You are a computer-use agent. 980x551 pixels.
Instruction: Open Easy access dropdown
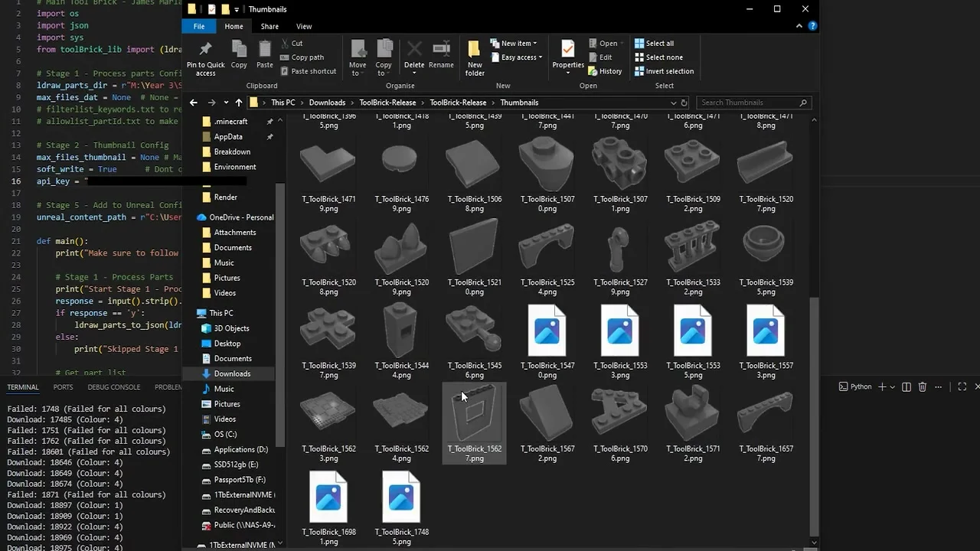click(x=517, y=57)
